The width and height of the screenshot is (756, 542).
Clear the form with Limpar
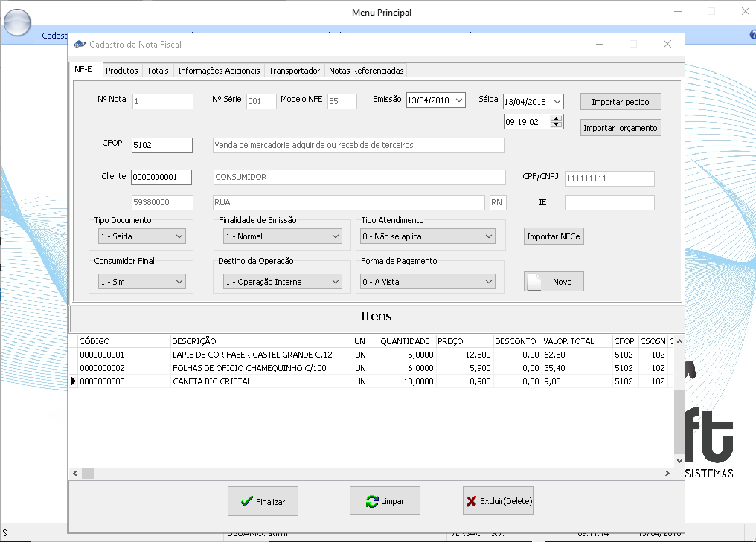385,501
